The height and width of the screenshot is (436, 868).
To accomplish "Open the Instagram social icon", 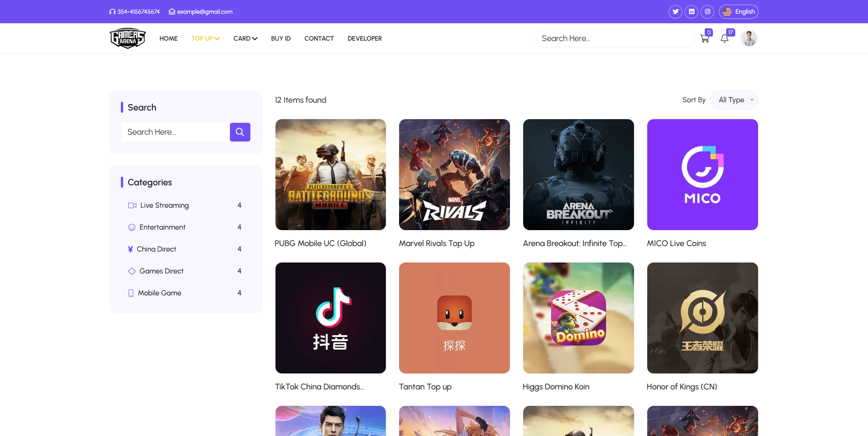I will 707,11.
